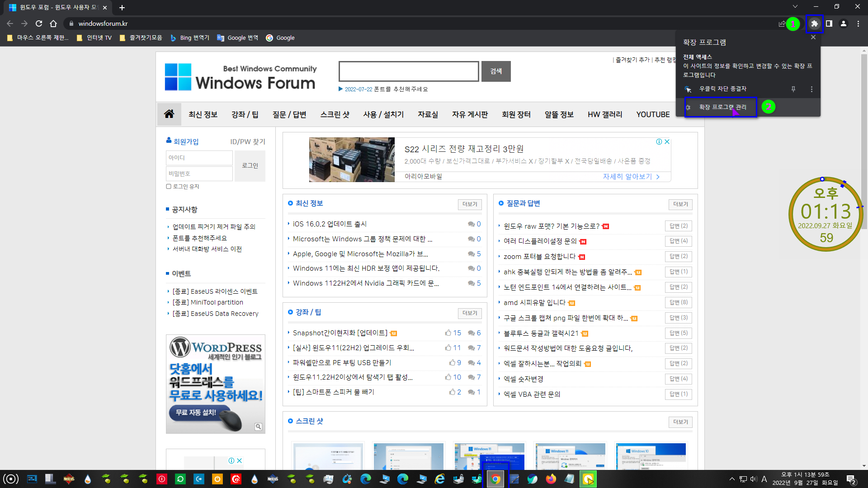868x488 pixels.
Task: Click the Windows Forum logo
Action: click(x=241, y=77)
